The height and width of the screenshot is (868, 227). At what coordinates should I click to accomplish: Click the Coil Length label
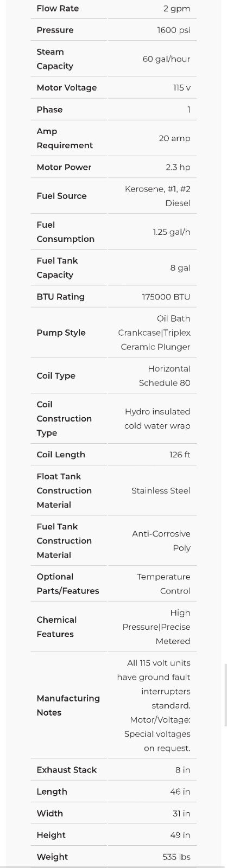(61, 455)
